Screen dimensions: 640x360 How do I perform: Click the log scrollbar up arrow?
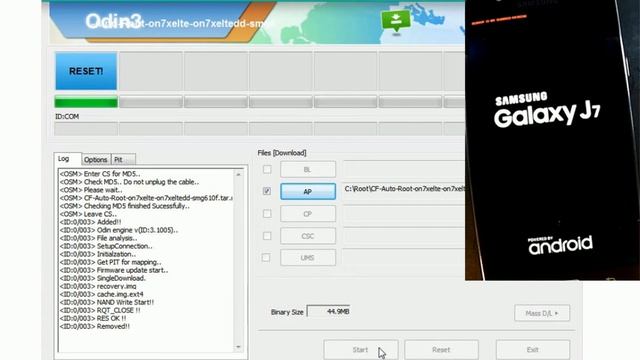(x=238, y=174)
